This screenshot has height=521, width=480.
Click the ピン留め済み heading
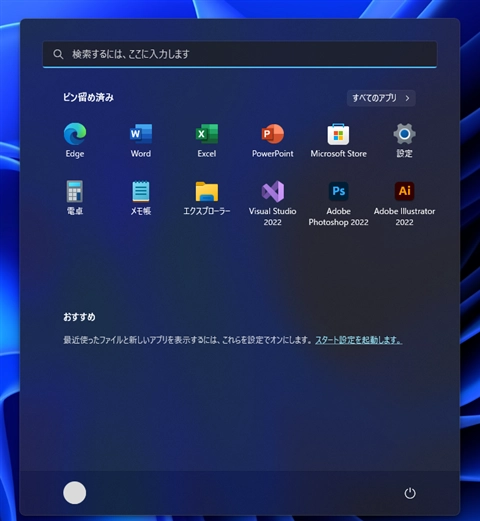[89, 97]
